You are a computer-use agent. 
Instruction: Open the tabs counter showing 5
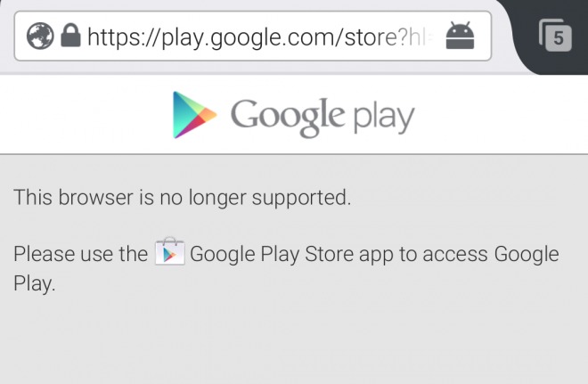555,36
